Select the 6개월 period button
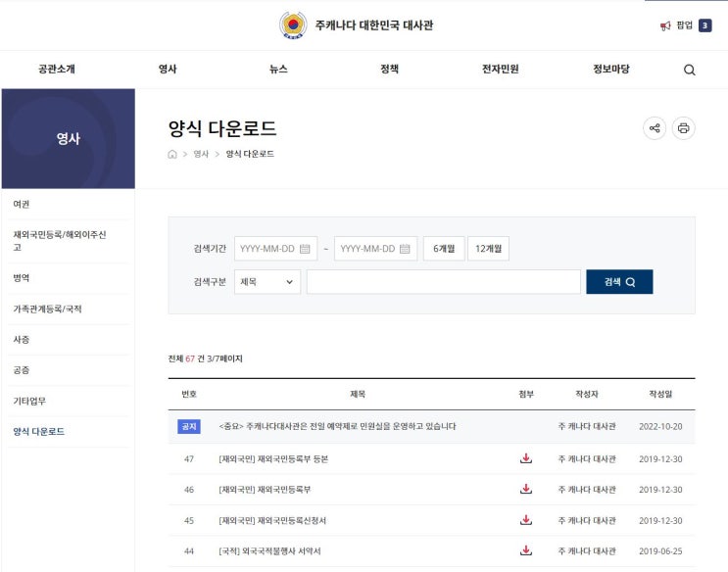The width and height of the screenshot is (728, 572). 444,249
